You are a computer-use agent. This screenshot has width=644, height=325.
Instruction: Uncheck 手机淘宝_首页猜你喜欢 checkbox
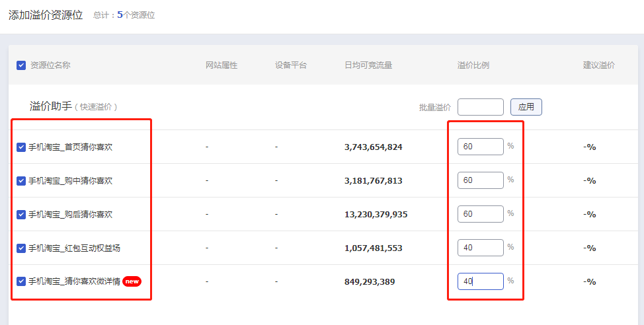[x=21, y=147]
